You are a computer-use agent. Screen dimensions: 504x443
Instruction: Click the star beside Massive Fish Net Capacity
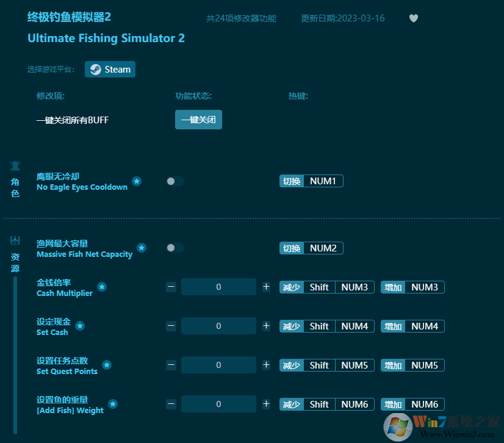coord(142,248)
